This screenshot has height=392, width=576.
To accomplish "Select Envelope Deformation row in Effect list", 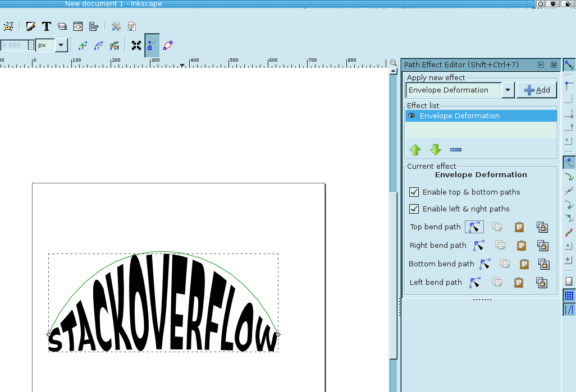I will (481, 116).
